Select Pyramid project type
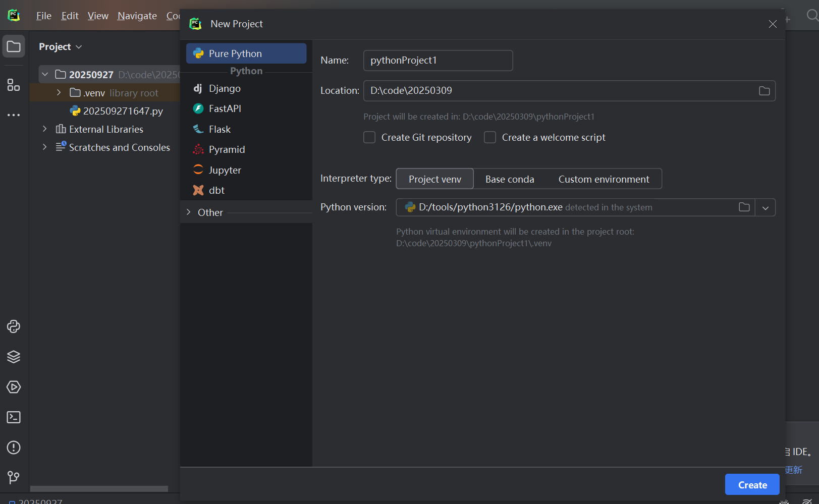This screenshot has height=504, width=819. [x=246, y=149]
